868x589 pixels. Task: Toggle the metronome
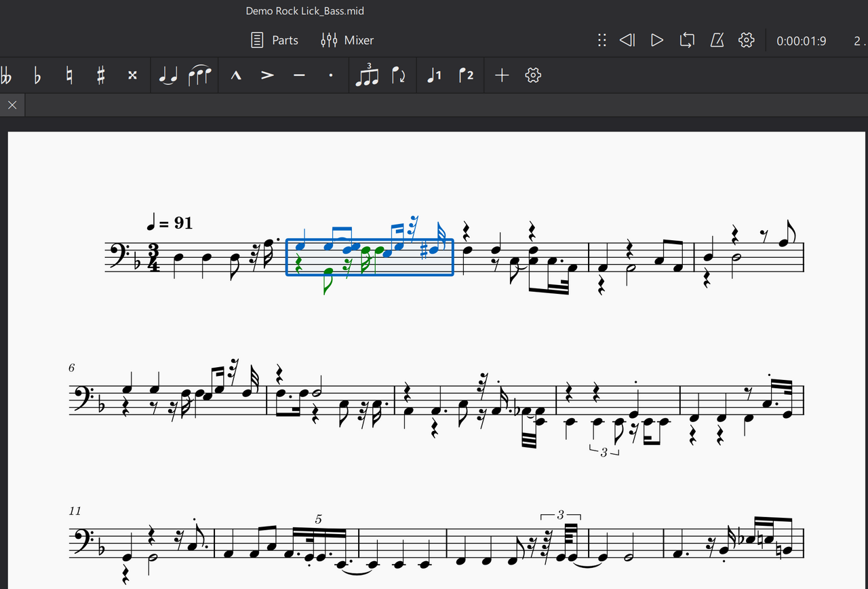click(x=717, y=40)
